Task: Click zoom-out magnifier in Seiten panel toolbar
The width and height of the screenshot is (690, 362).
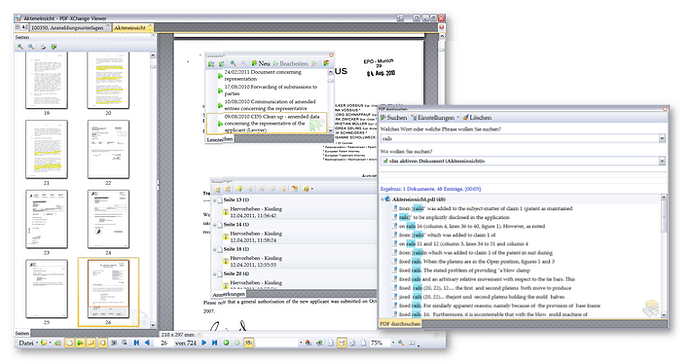Action: click(x=31, y=47)
